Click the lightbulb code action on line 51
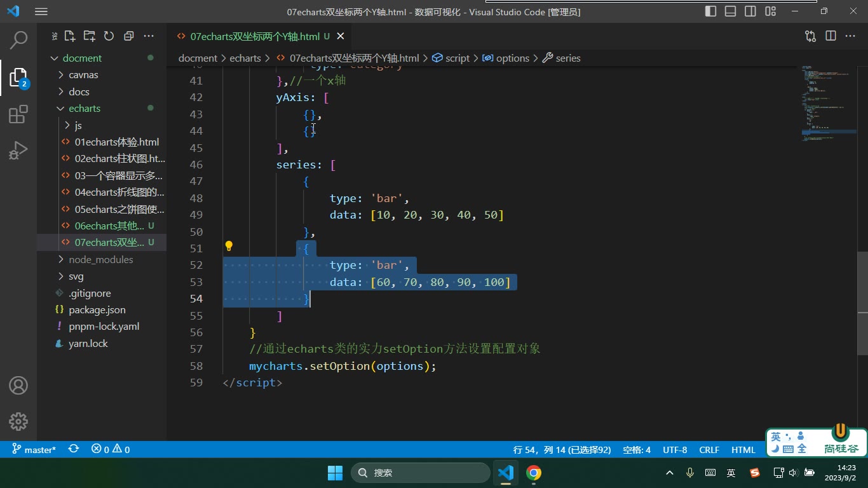 tap(229, 247)
